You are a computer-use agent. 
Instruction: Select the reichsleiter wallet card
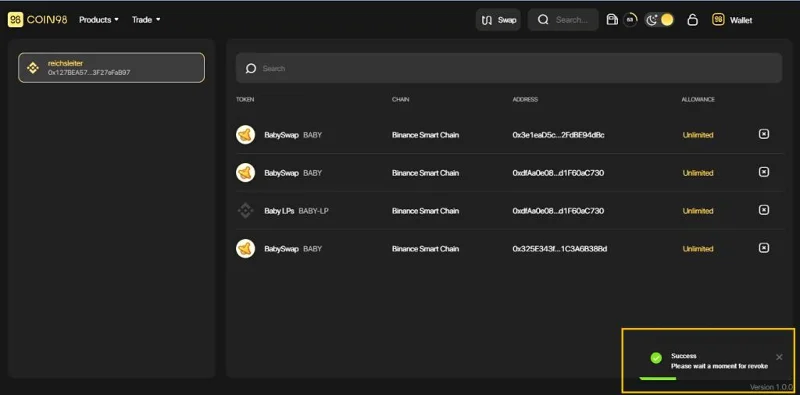[x=111, y=68]
